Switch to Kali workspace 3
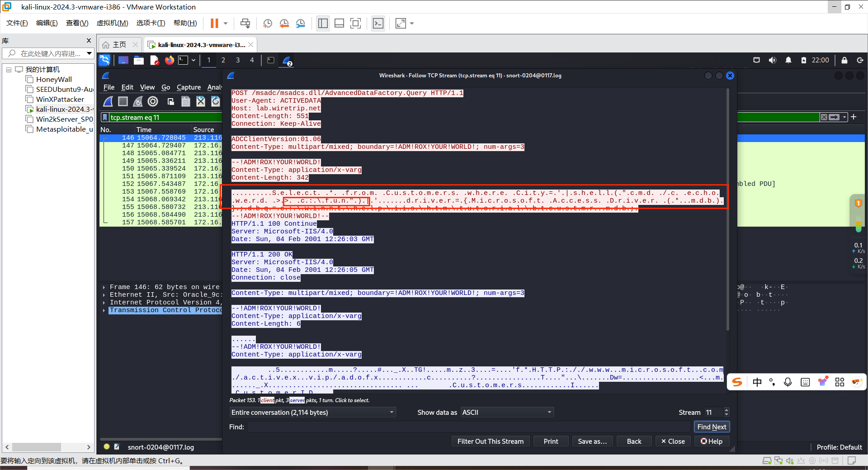Image resolution: width=868 pixels, height=470 pixels. (237, 60)
